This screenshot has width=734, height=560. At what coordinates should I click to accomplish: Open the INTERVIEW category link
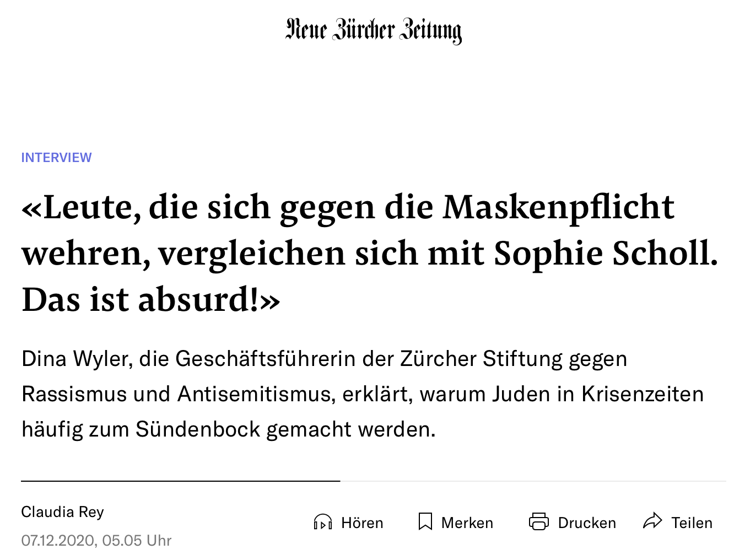(56, 158)
